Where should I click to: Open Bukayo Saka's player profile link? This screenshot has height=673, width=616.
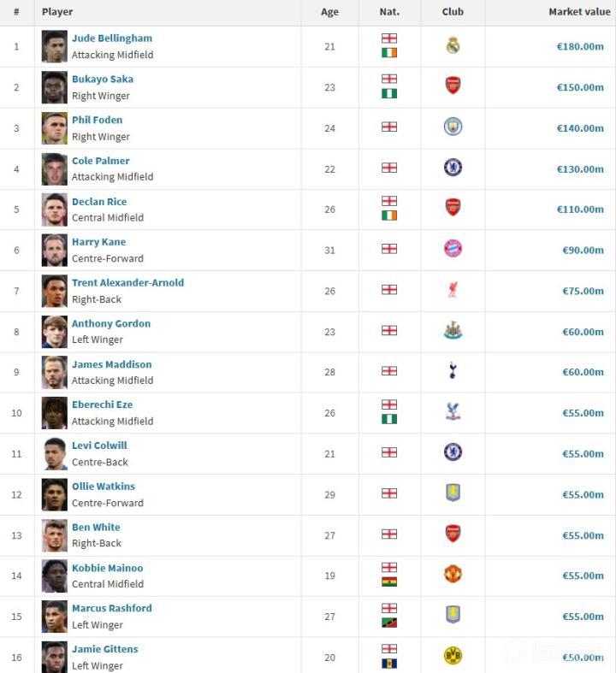103,80
